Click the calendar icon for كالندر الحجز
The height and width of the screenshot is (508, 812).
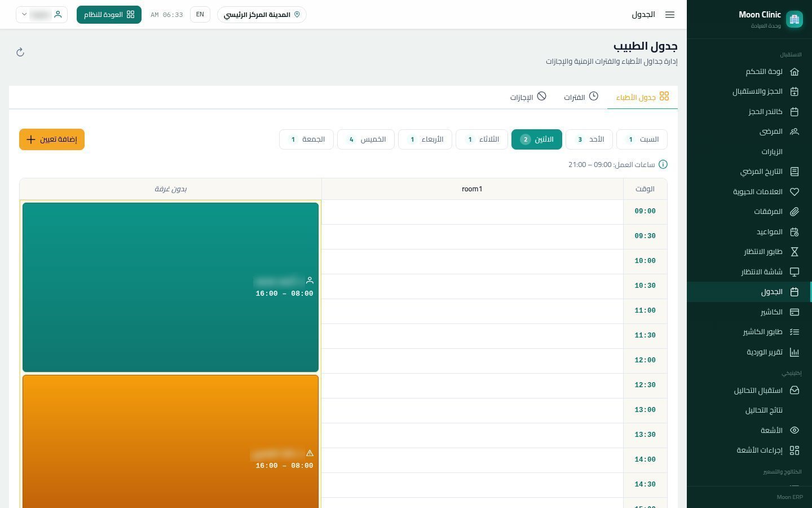point(795,112)
